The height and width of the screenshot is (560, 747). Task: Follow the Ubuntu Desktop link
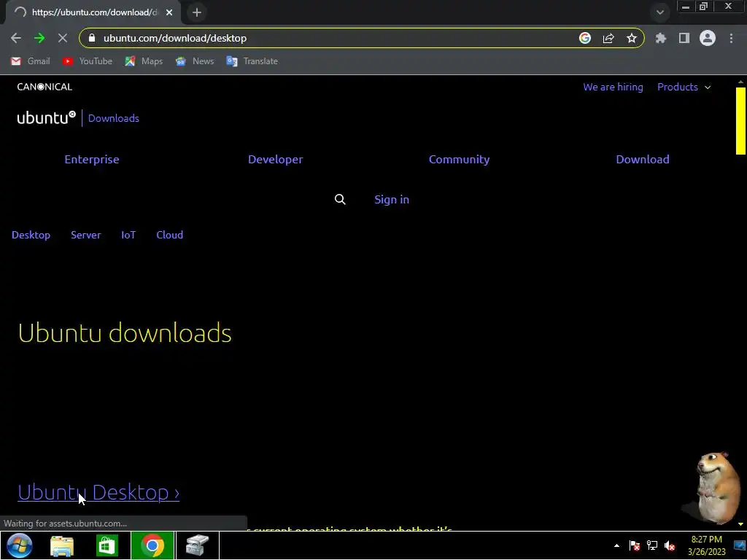[x=98, y=492]
